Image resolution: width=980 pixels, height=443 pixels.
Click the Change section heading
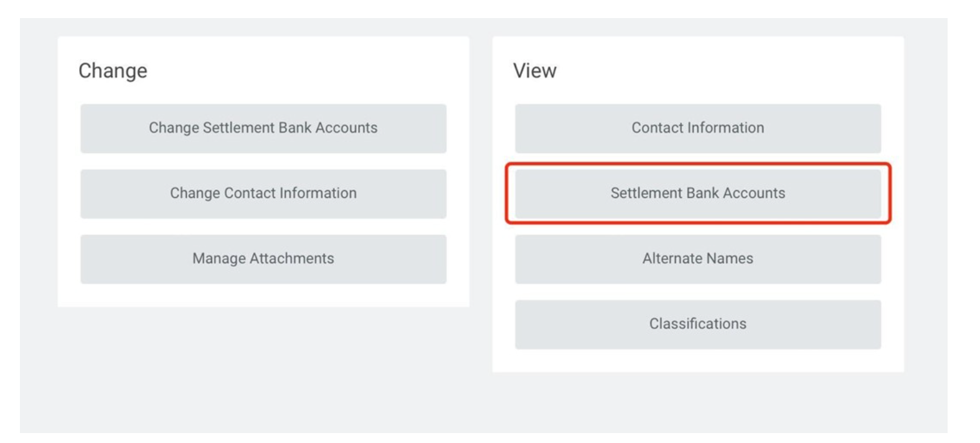click(113, 71)
